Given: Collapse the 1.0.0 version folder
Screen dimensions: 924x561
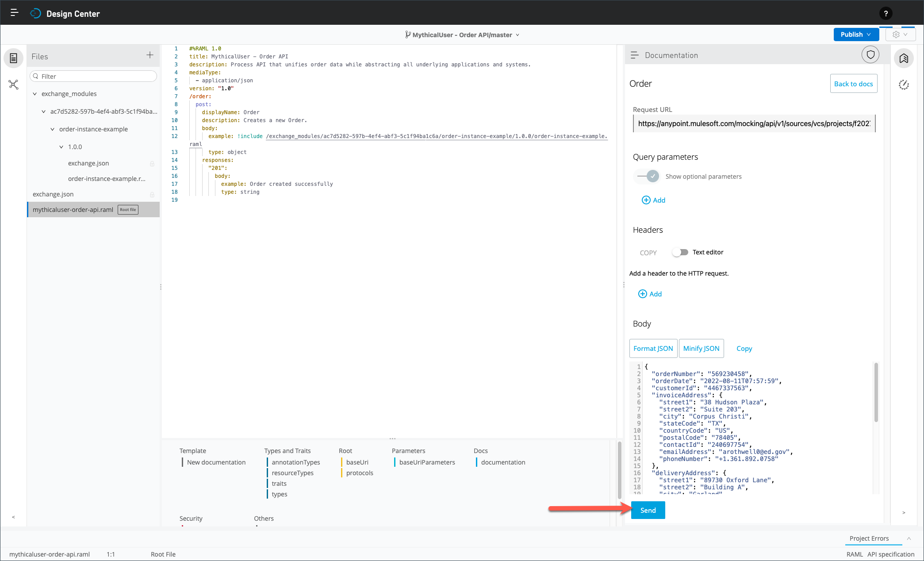Looking at the screenshot, I should tap(61, 147).
